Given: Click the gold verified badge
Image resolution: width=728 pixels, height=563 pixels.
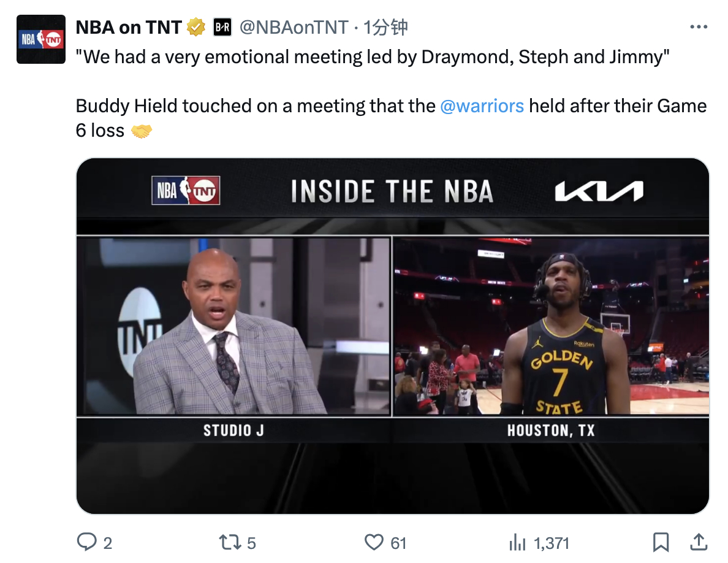Looking at the screenshot, I should (196, 27).
